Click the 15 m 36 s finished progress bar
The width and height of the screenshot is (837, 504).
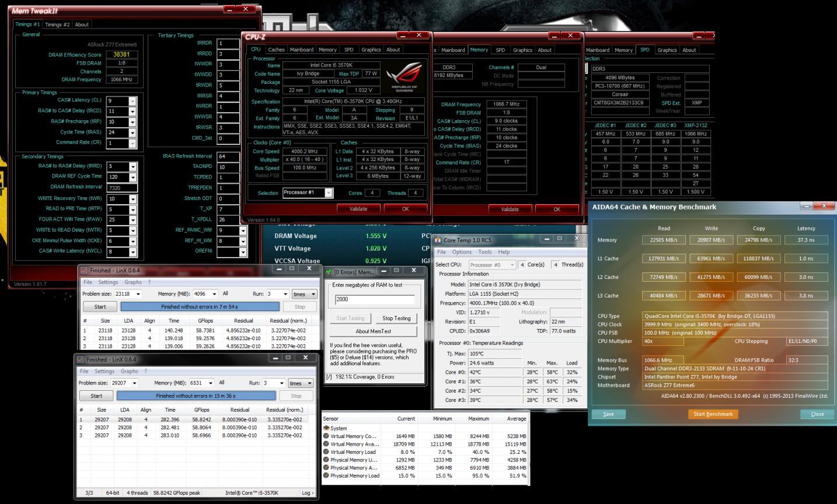pyautogui.click(x=196, y=395)
